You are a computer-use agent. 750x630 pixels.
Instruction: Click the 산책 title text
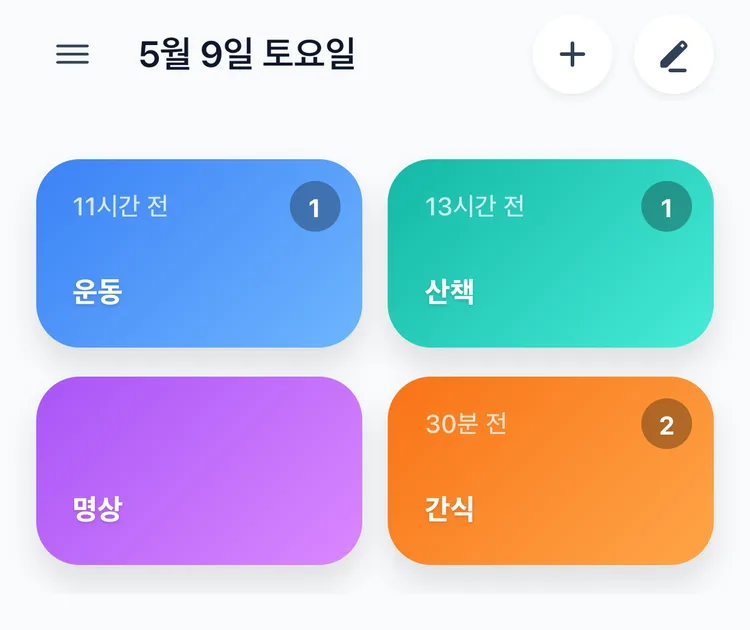tap(449, 291)
